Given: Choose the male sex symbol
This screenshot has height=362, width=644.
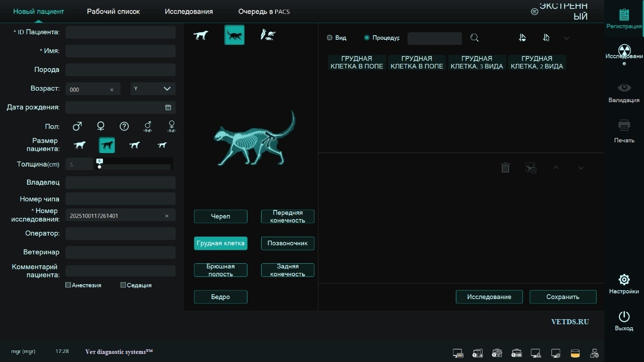Looking at the screenshot, I should pyautogui.click(x=77, y=126).
